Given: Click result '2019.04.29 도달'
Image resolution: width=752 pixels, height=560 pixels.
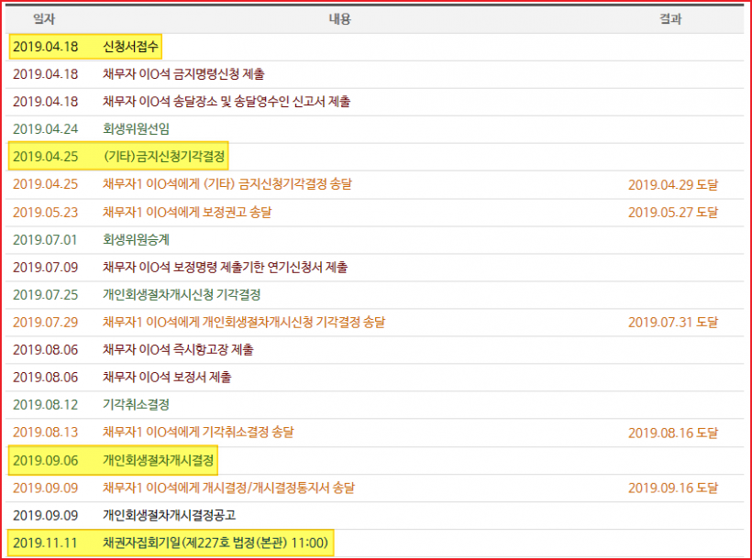Looking at the screenshot, I should point(673,184).
